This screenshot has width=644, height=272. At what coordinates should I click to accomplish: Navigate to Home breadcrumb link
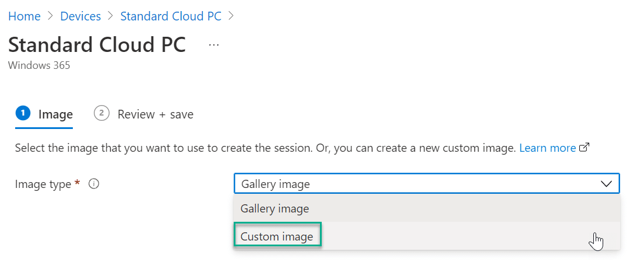point(24,16)
